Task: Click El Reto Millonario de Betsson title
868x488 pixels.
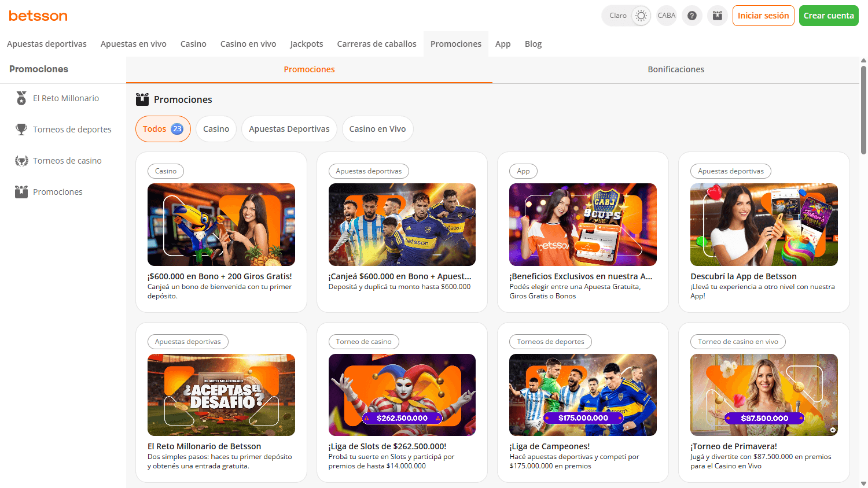Action: tap(204, 446)
